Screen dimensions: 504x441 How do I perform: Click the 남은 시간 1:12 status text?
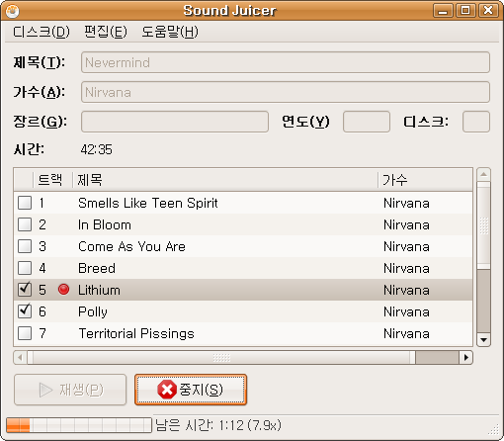point(218,425)
